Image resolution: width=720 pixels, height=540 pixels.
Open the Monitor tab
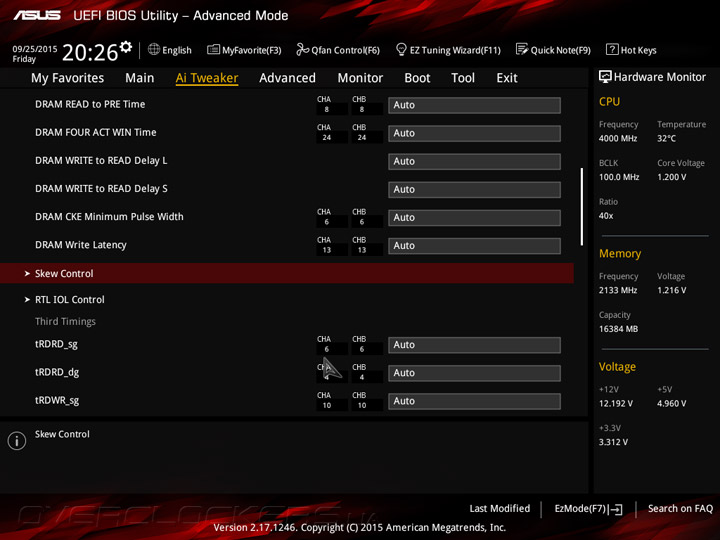pyautogui.click(x=360, y=78)
